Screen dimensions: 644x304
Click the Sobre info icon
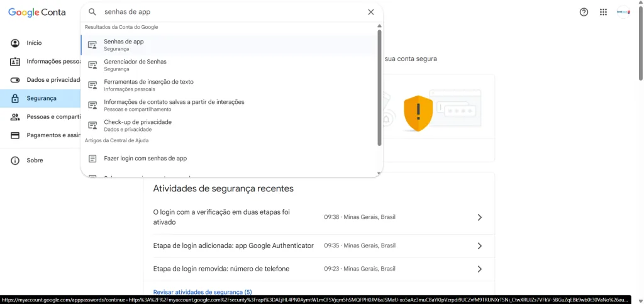[x=15, y=160]
